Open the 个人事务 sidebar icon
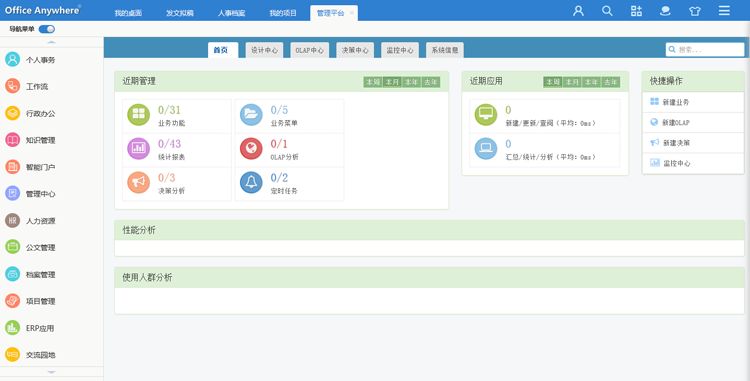Image resolution: width=750 pixels, height=381 pixels. click(x=12, y=59)
